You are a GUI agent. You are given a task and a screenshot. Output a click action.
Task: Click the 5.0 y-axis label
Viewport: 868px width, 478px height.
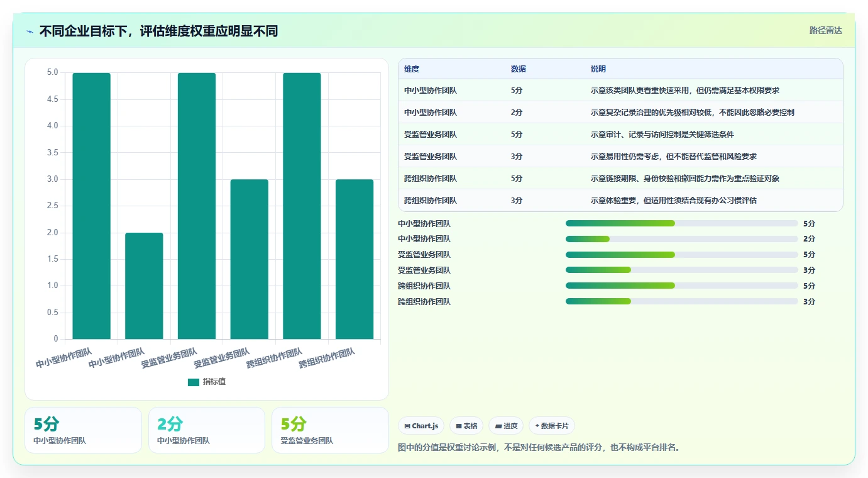coord(52,72)
